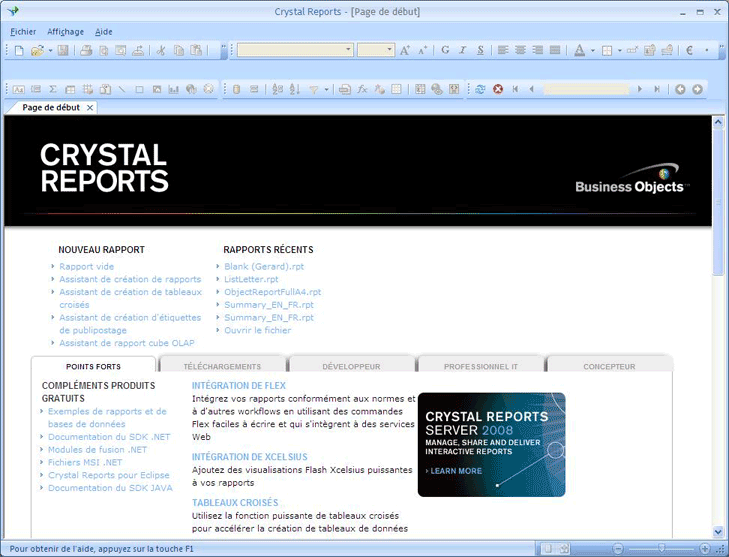
Task: Select align center
Action: [520, 50]
